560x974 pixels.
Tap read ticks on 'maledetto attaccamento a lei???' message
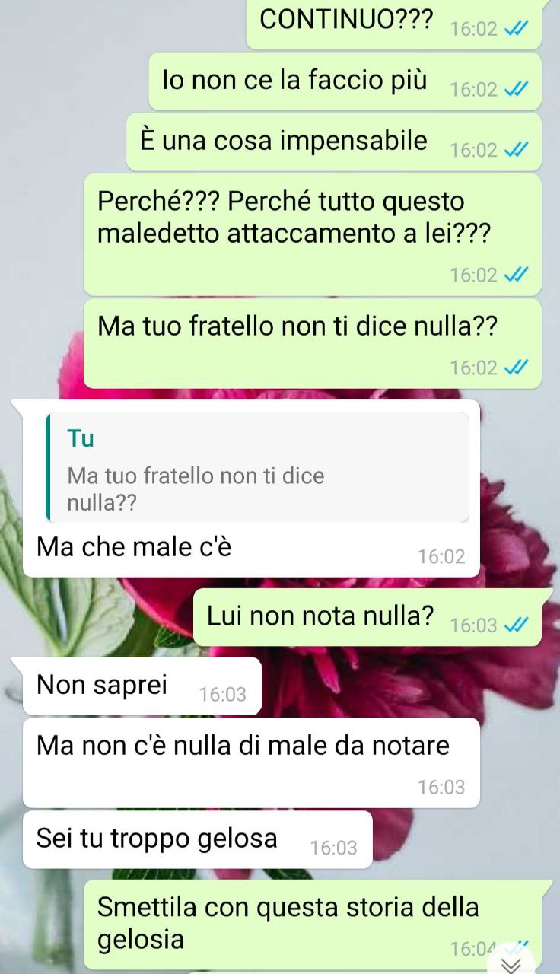[x=517, y=275]
